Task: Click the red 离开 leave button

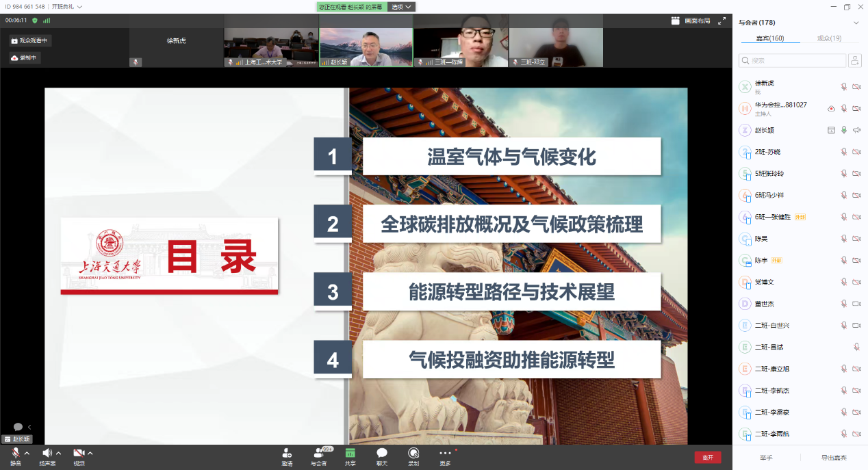Action: click(x=707, y=457)
